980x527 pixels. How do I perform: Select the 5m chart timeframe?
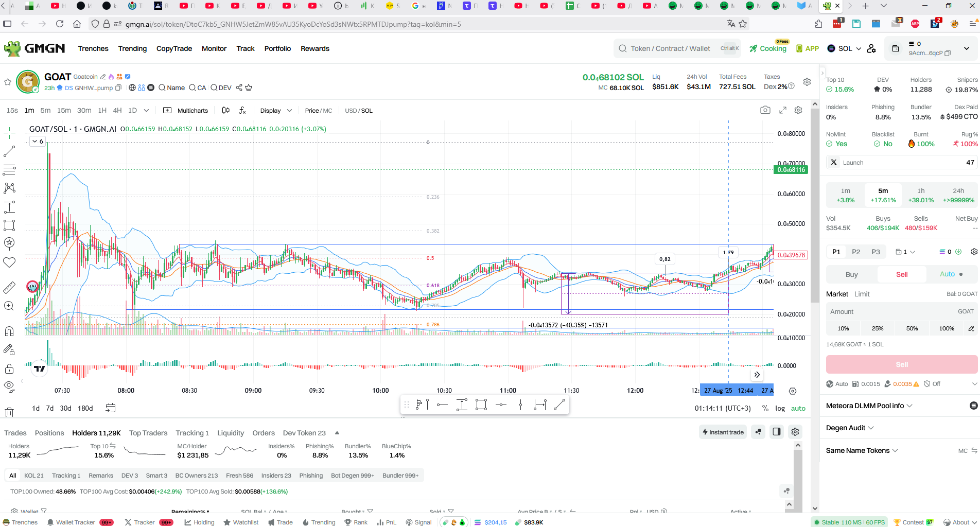pyautogui.click(x=45, y=110)
